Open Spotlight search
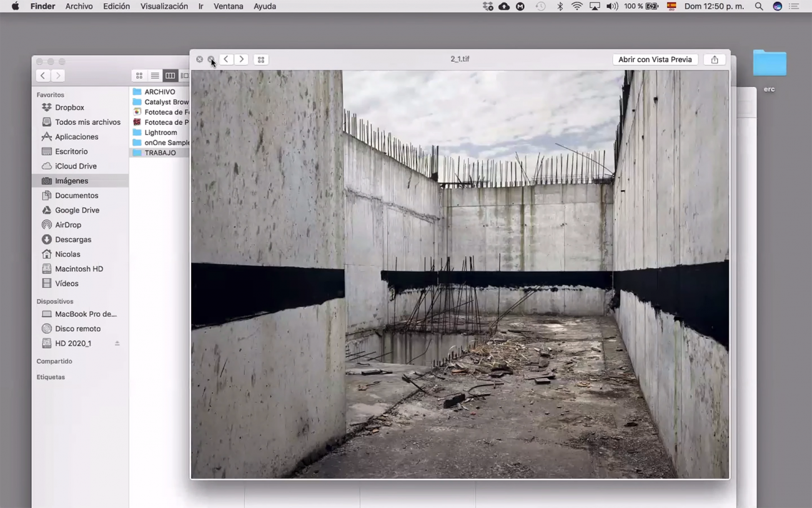Image resolution: width=812 pixels, height=508 pixels. click(759, 6)
